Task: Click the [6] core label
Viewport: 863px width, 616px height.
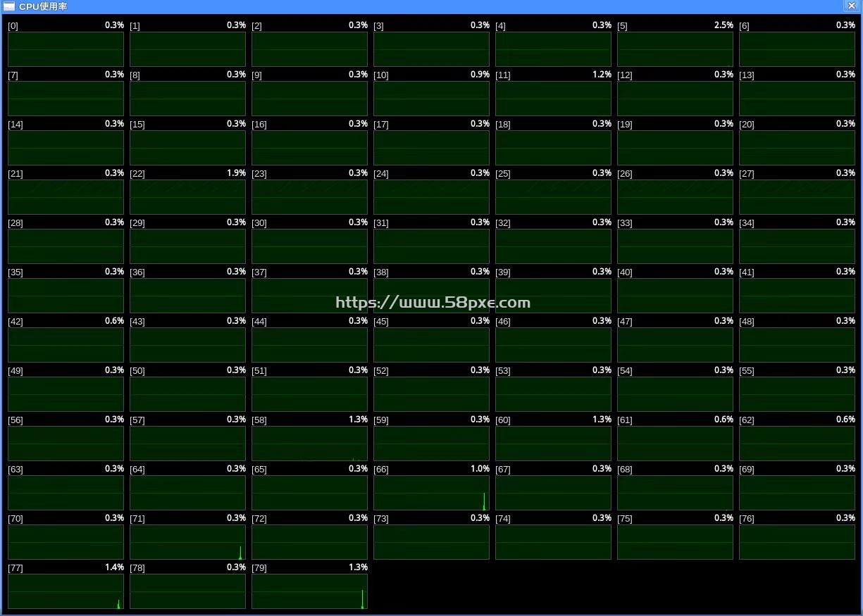Action: click(744, 26)
